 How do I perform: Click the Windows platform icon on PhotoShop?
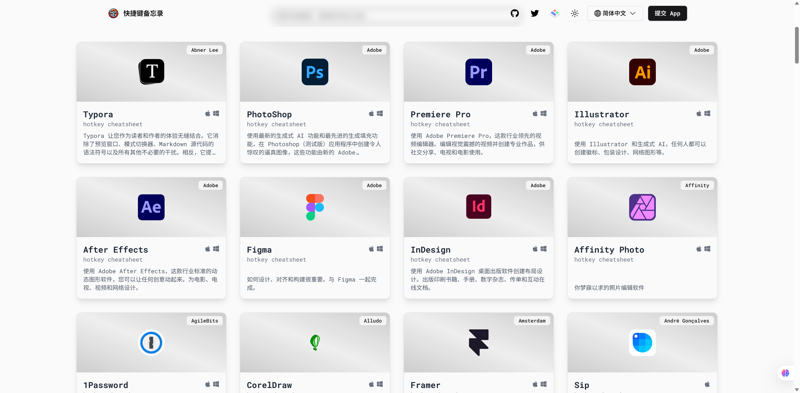click(380, 113)
